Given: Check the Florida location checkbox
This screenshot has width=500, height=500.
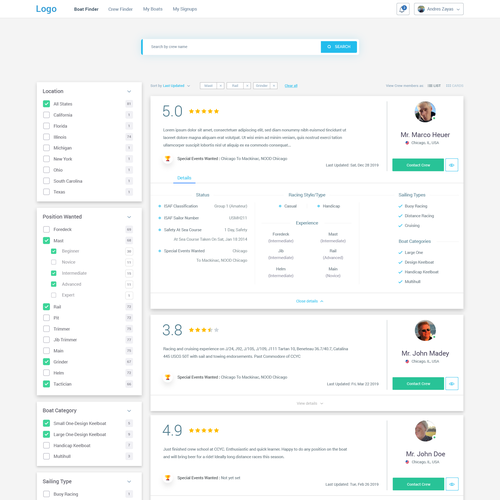Looking at the screenshot, I should point(46,126).
